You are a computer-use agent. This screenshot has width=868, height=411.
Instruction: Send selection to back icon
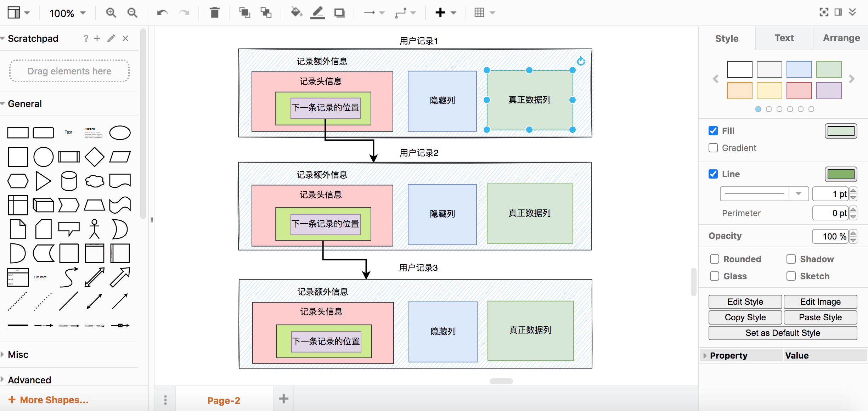(266, 13)
